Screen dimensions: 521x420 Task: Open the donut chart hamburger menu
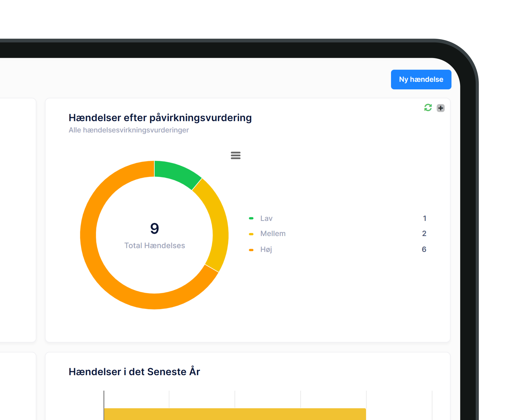tap(235, 155)
